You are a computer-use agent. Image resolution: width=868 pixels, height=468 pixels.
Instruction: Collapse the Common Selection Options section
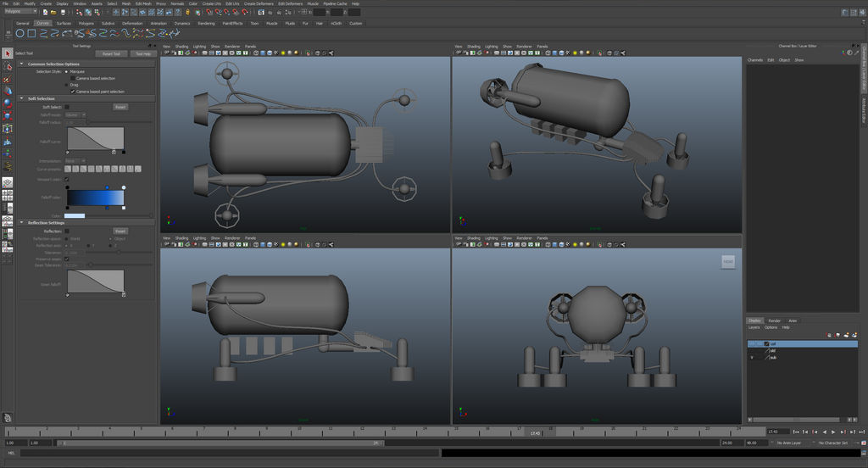pyautogui.click(x=21, y=64)
